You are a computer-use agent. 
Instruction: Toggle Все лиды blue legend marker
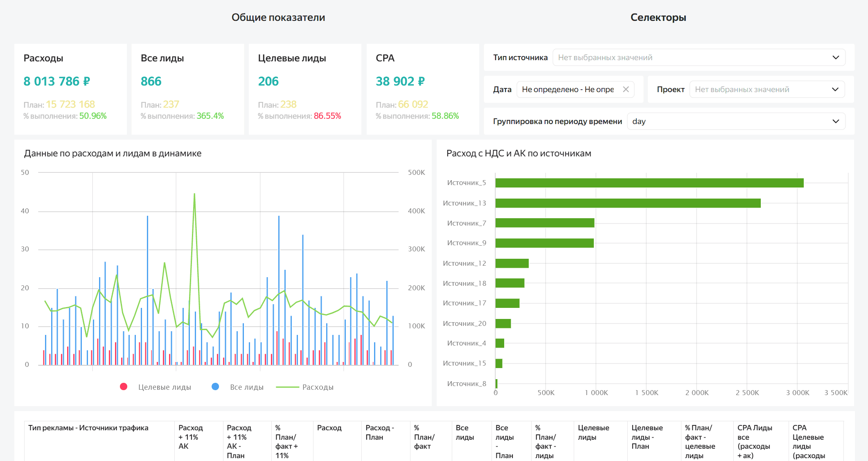[x=215, y=387]
